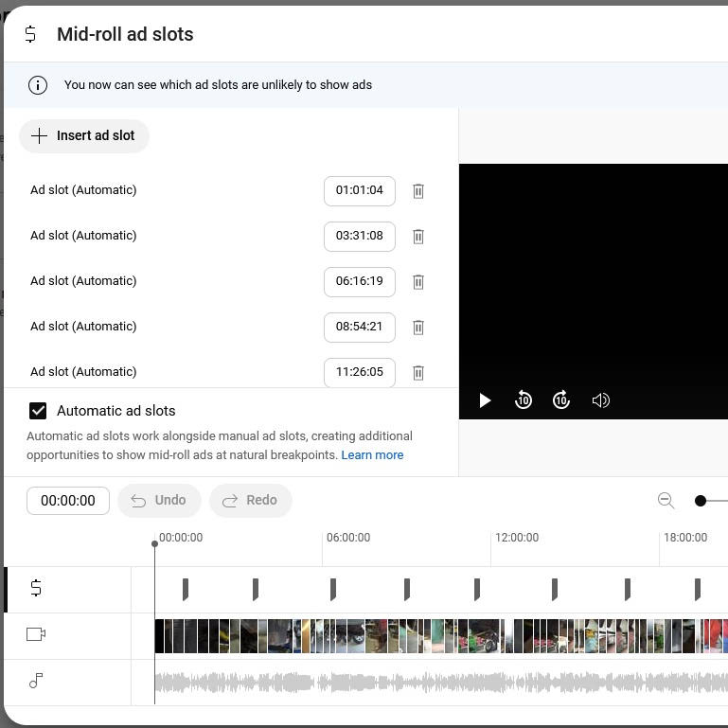Remove the 06:16:19 ad slot

(417, 282)
